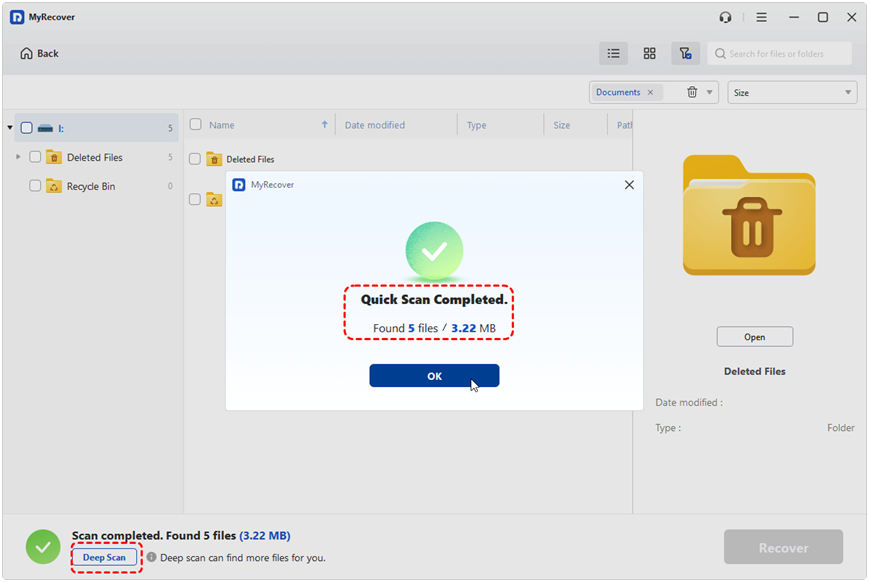Open the Size sort dropdown
Screen dimensions: 869x582
(792, 93)
